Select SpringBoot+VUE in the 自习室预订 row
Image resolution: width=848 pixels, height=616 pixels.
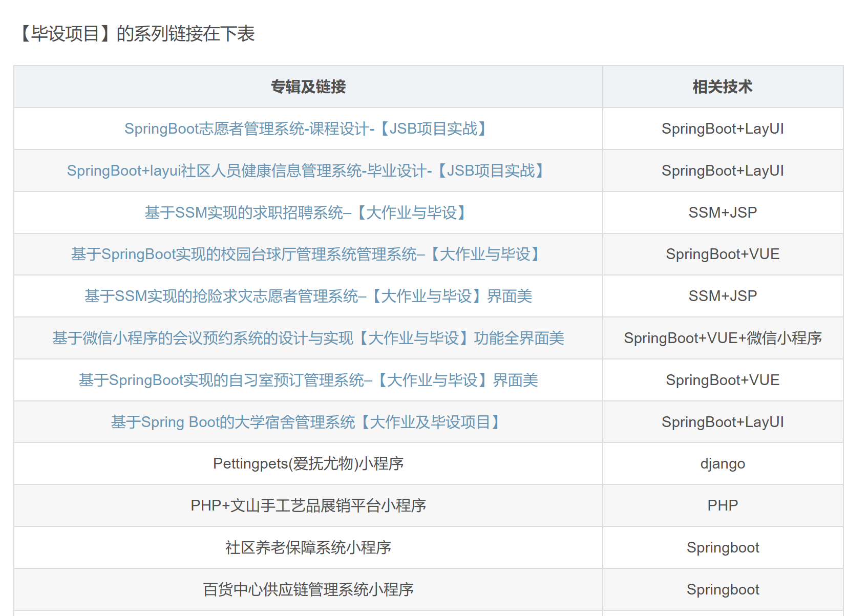pos(723,380)
